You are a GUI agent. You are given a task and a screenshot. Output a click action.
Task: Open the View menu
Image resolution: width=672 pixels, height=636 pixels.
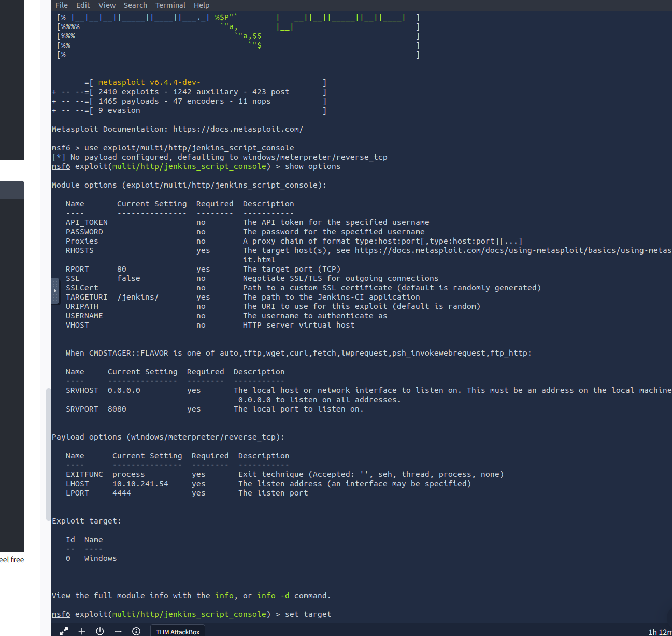[x=107, y=5]
